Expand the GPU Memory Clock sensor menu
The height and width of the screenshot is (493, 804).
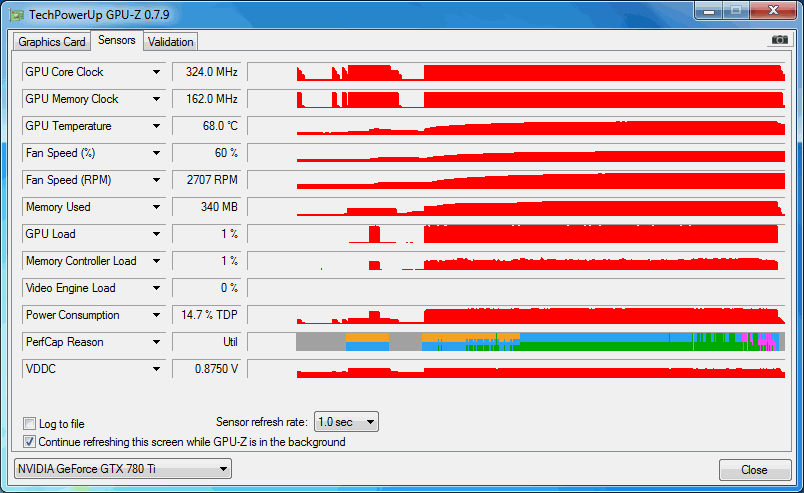click(156, 99)
